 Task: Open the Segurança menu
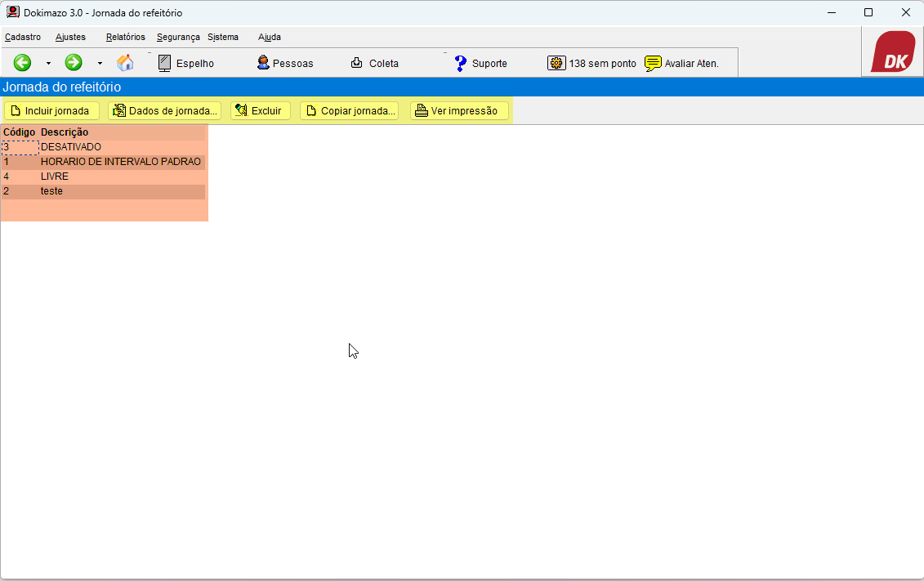(x=178, y=37)
